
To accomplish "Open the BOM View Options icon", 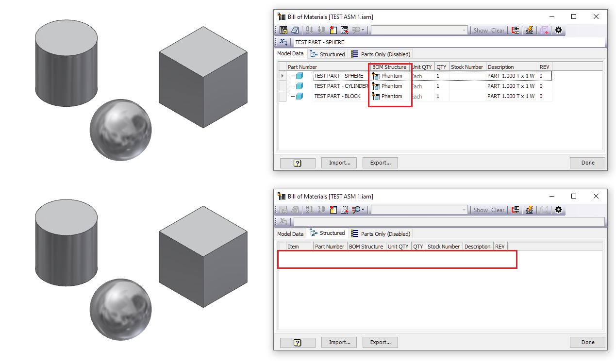I will point(544,30).
